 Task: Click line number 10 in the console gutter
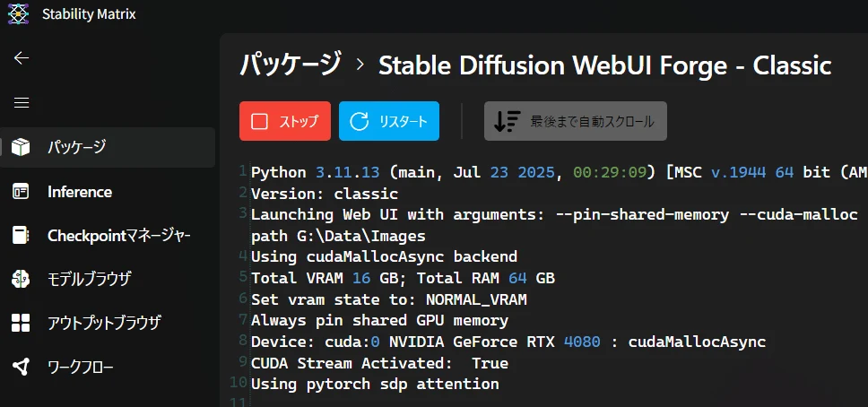click(238, 382)
